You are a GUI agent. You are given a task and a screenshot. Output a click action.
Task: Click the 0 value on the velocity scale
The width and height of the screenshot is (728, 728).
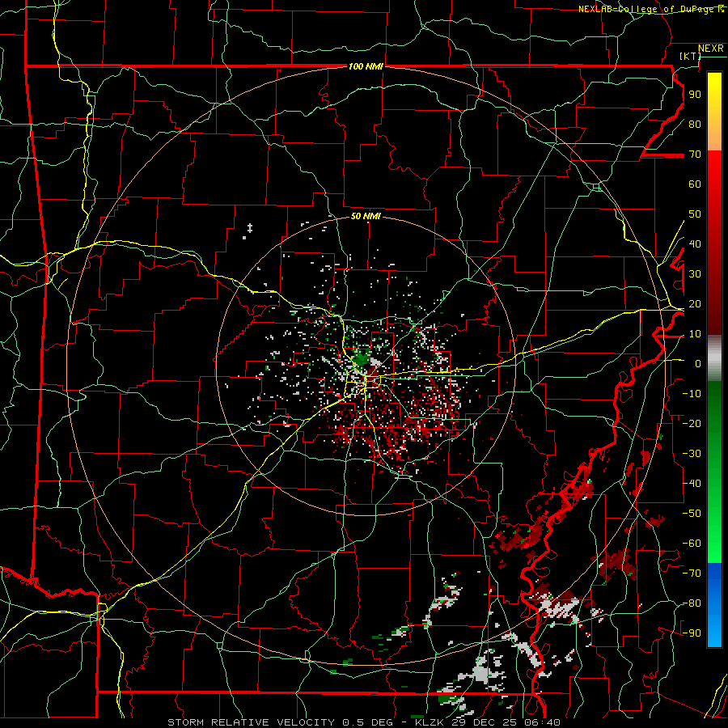pyautogui.click(x=698, y=363)
